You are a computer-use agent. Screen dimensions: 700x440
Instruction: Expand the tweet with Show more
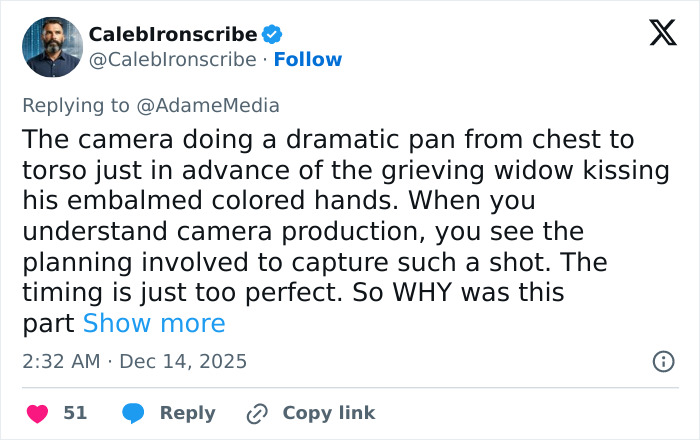(154, 323)
